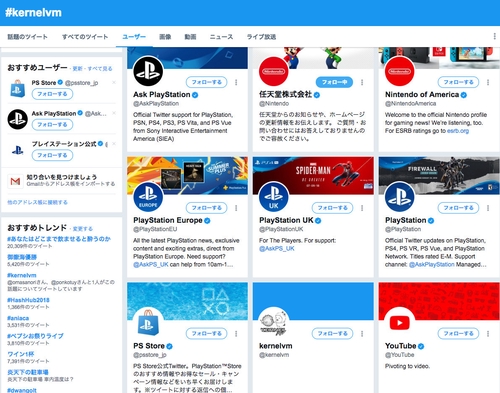Switch to the ニュース tab

pyautogui.click(x=221, y=37)
